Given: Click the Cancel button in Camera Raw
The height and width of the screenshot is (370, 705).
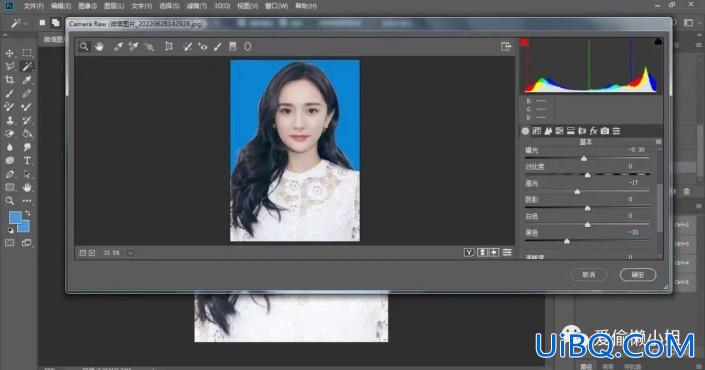Looking at the screenshot, I should tap(589, 275).
